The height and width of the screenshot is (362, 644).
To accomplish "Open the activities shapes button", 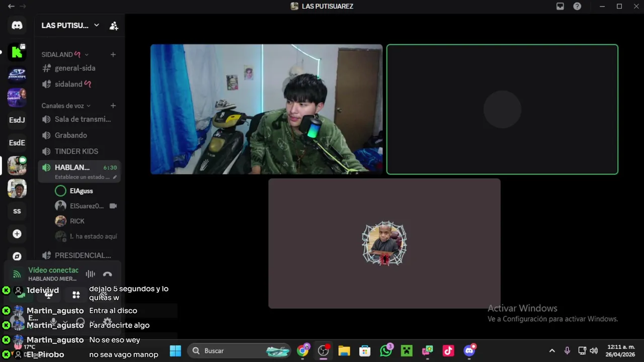I will click(x=76, y=295).
